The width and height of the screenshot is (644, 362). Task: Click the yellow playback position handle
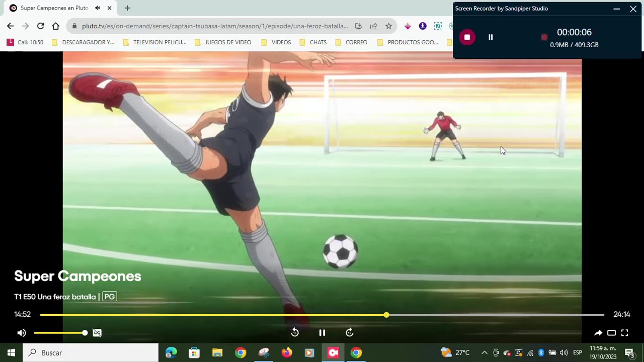click(x=386, y=315)
